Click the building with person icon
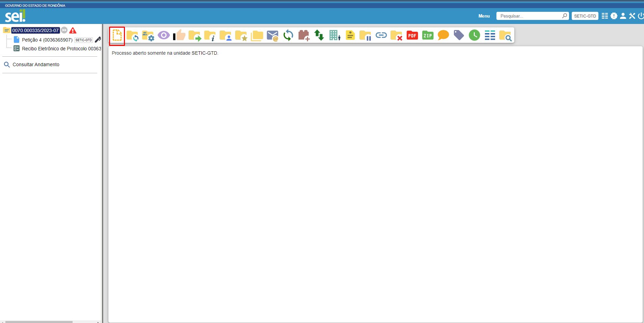Viewport: 644px width, 323px height. coord(335,35)
